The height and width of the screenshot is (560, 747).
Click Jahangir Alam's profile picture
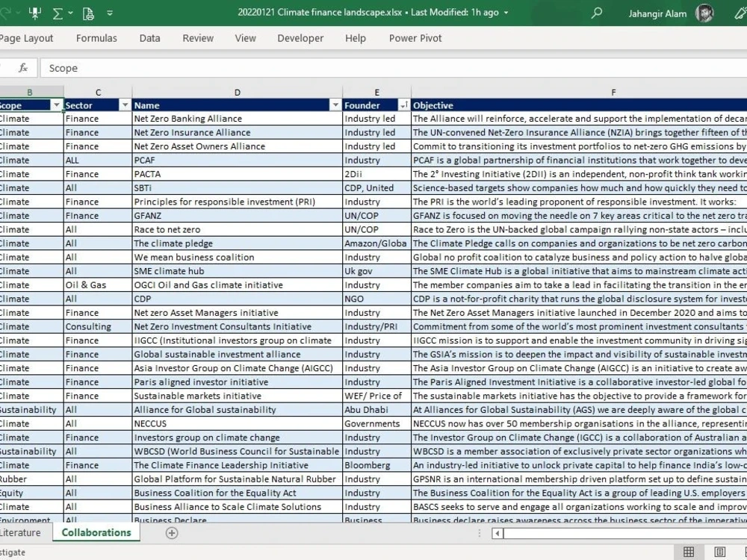[x=704, y=13]
